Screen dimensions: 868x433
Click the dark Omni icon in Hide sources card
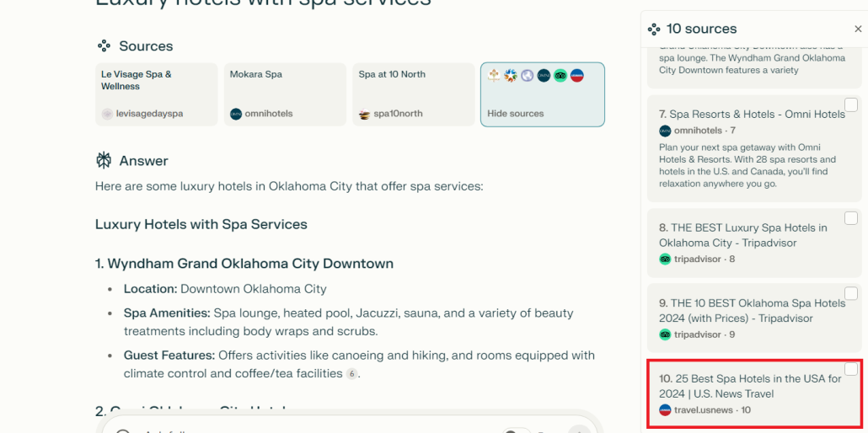[544, 75]
